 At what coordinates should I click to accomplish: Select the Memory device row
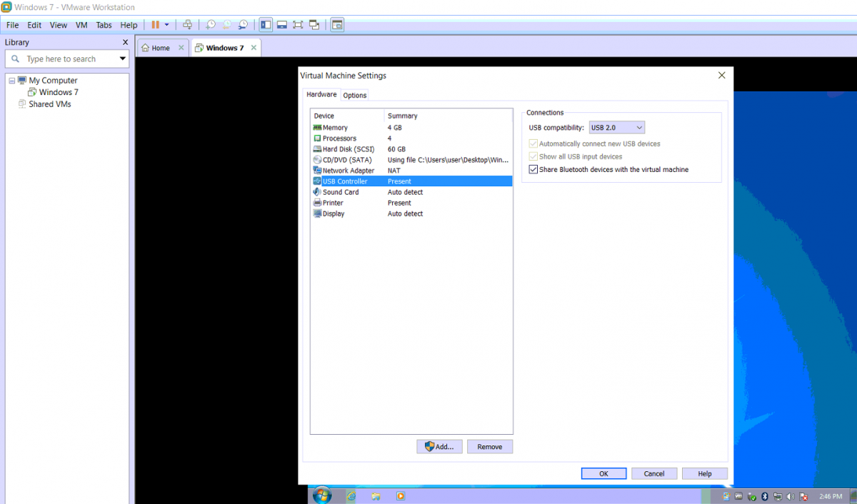point(411,128)
